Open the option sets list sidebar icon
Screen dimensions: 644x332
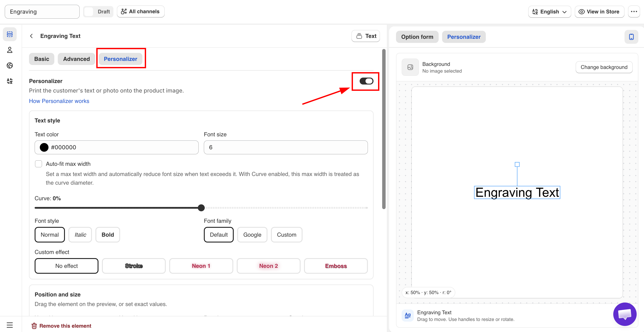tap(10, 34)
